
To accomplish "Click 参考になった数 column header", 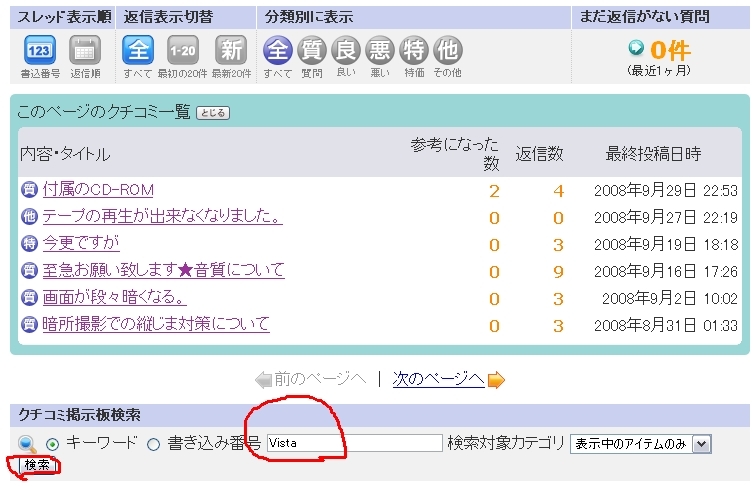I will click(455, 154).
